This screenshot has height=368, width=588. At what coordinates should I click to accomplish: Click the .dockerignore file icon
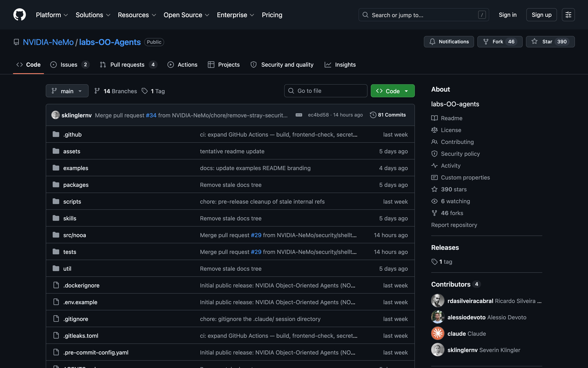pyautogui.click(x=56, y=285)
